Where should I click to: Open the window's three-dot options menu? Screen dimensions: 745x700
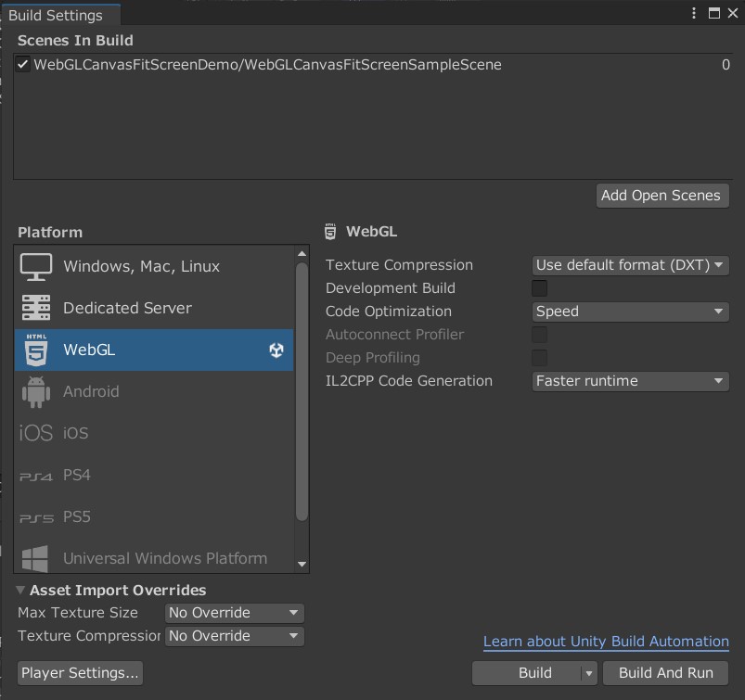(694, 13)
